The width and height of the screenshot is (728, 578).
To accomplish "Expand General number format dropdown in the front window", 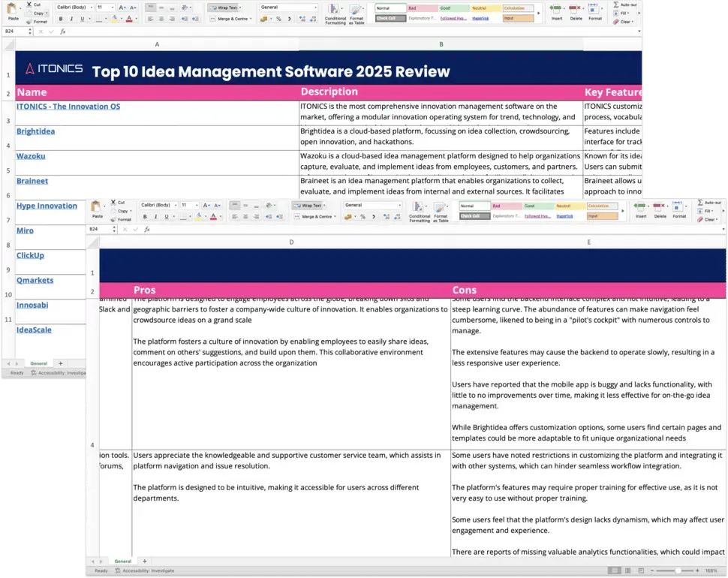I will [399, 205].
